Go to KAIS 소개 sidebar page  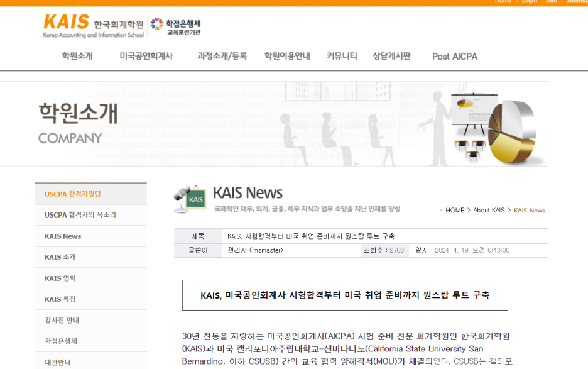91,257
